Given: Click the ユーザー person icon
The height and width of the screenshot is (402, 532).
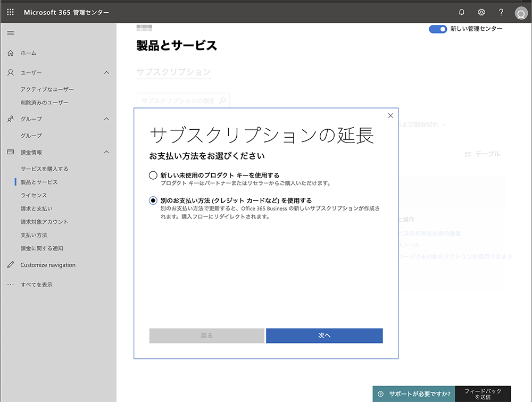Looking at the screenshot, I should [11, 73].
